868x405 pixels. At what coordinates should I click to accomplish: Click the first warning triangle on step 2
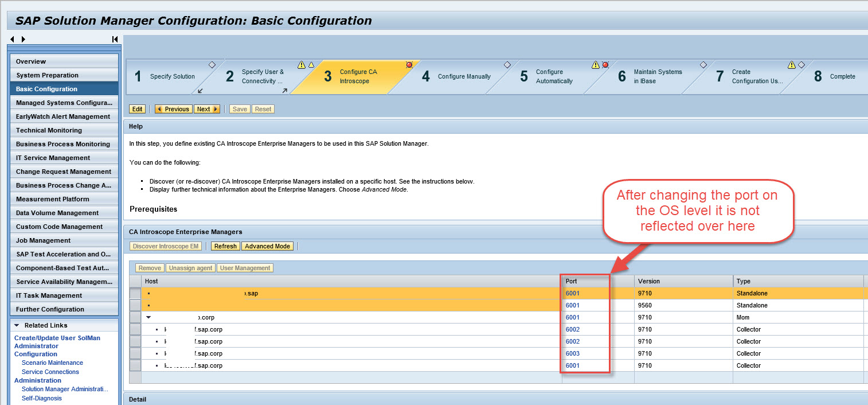[x=302, y=65]
